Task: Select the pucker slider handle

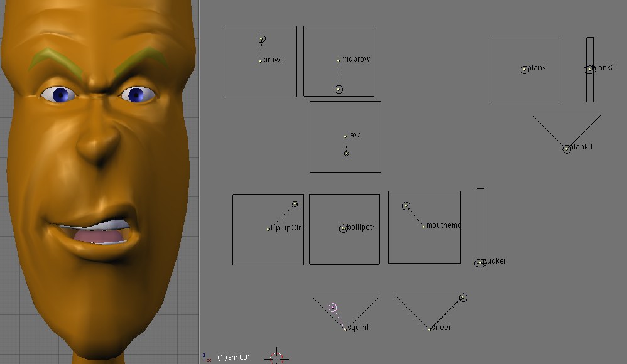Action: pyautogui.click(x=480, y=262)
